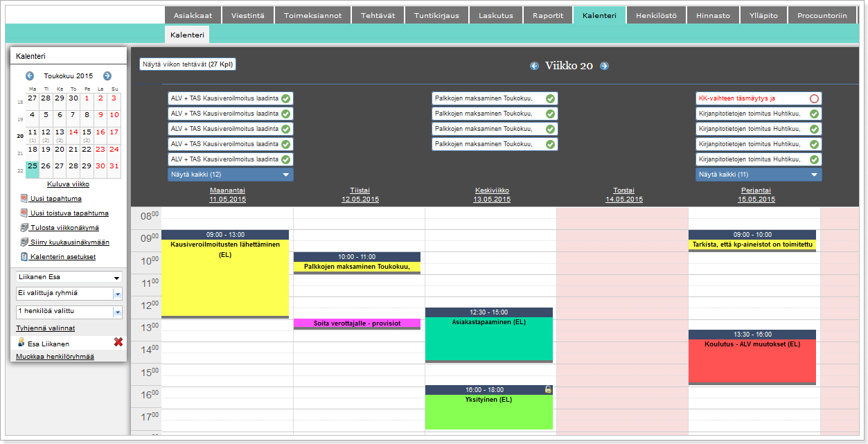Click Toukokuu 2015 month title

pos(69,76)
